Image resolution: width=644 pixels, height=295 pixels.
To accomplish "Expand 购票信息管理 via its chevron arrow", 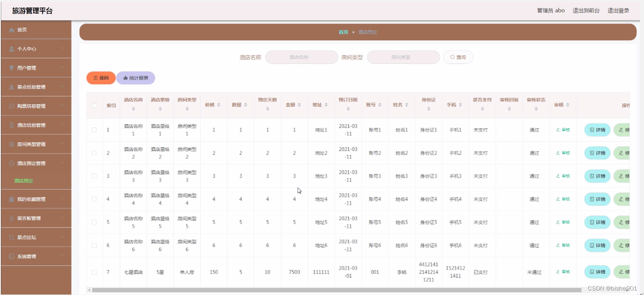I will [63, 106].
